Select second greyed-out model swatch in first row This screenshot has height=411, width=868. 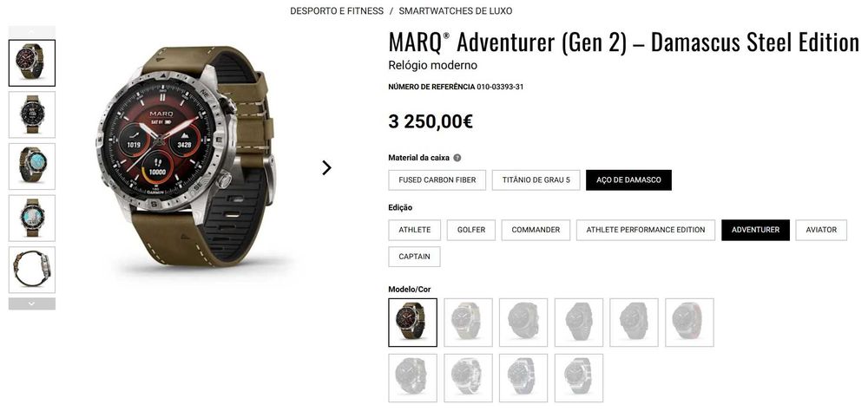point(523,323)
